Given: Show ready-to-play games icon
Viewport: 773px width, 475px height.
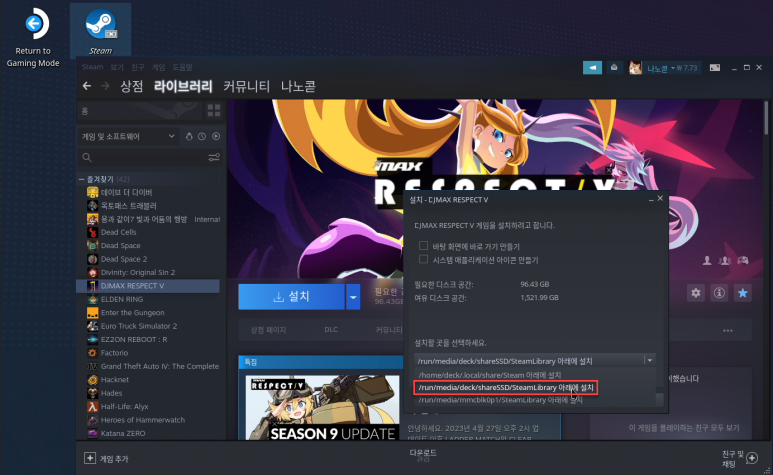Looking at the screenshot, I should pyautogui.click(x=216, y=136).
